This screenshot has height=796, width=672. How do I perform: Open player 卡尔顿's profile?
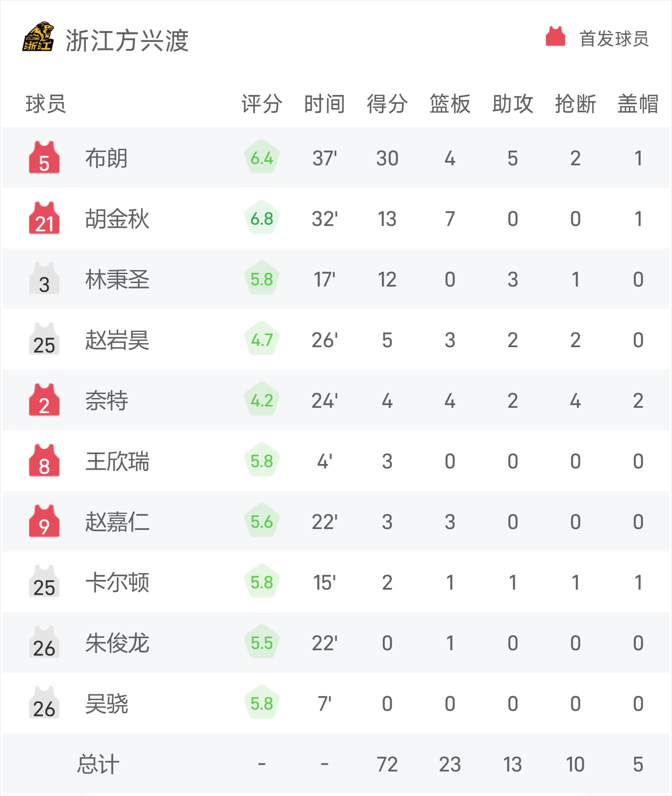[117, 583]
